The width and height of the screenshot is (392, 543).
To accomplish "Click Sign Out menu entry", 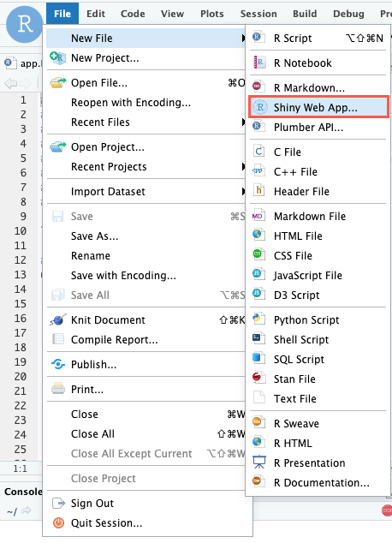I will coord(92,504).
